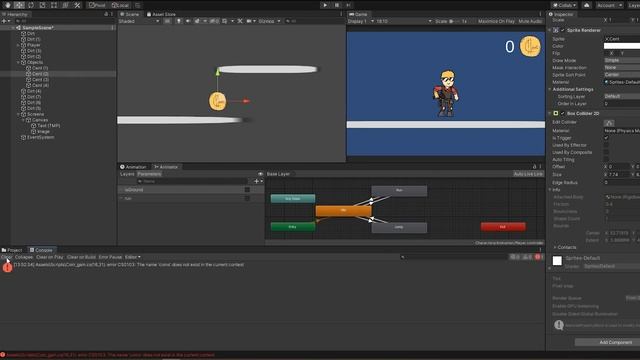Select the Hand tool in the top toolbar
Image resolution: width=640 pixels, height=360 pixels.
(8, 5)
